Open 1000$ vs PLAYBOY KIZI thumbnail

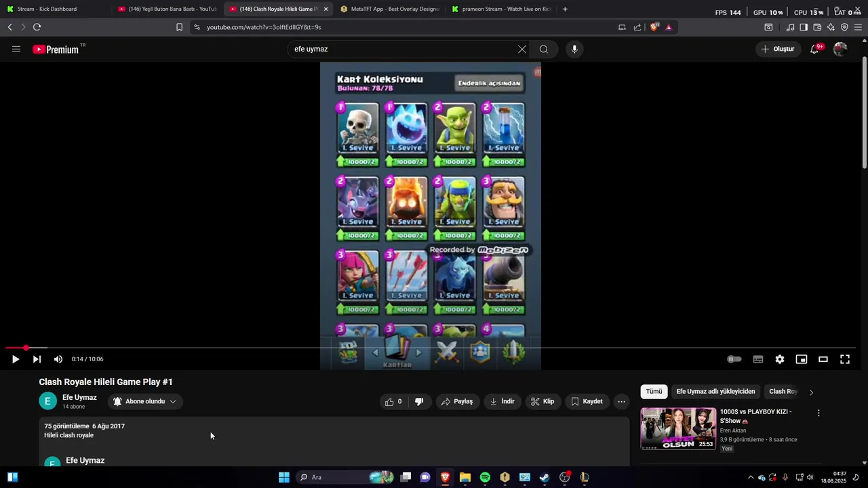click(678, 428)
